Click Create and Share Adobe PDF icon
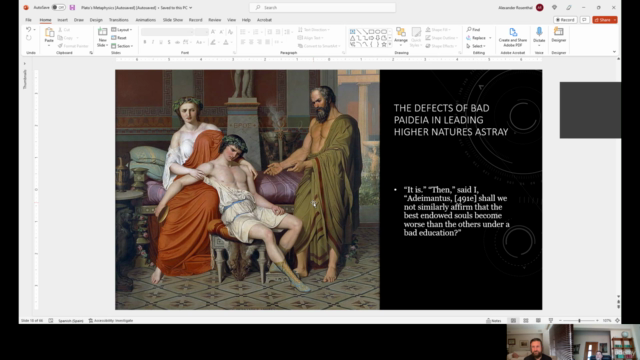The height and width of the screenshot is (360, 640). [513, 32]
